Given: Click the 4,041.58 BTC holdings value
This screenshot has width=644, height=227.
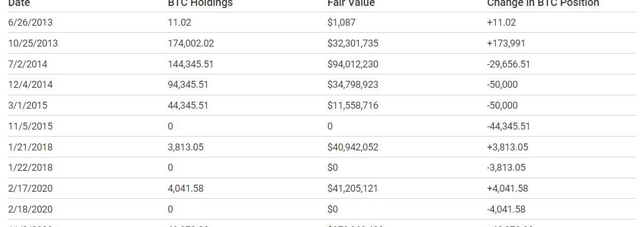Looking at the screenshot, I should (185, 188).
